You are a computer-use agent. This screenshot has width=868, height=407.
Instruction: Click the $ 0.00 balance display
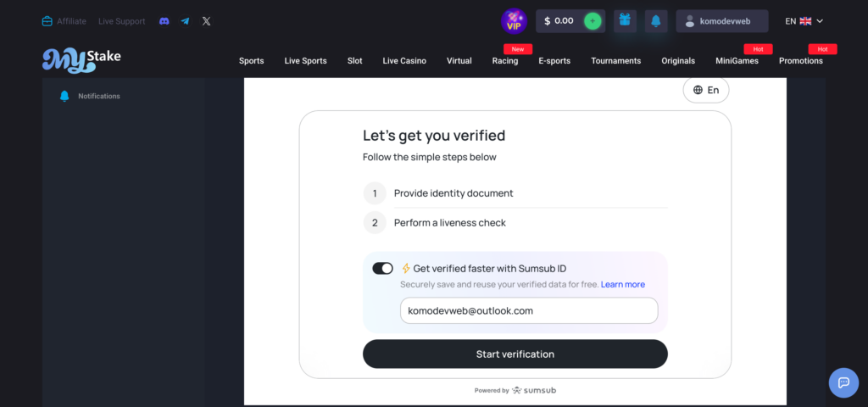[x=559, y=21]
